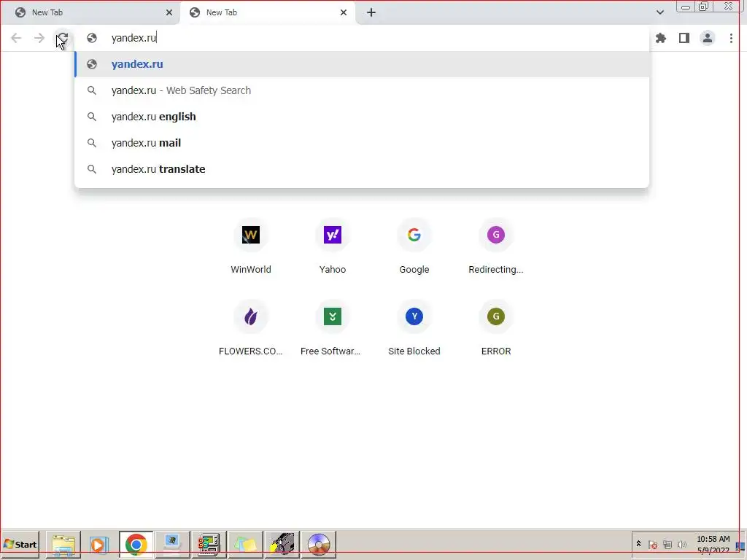Open the Extensions puzzle icon

tap(661, 38)
